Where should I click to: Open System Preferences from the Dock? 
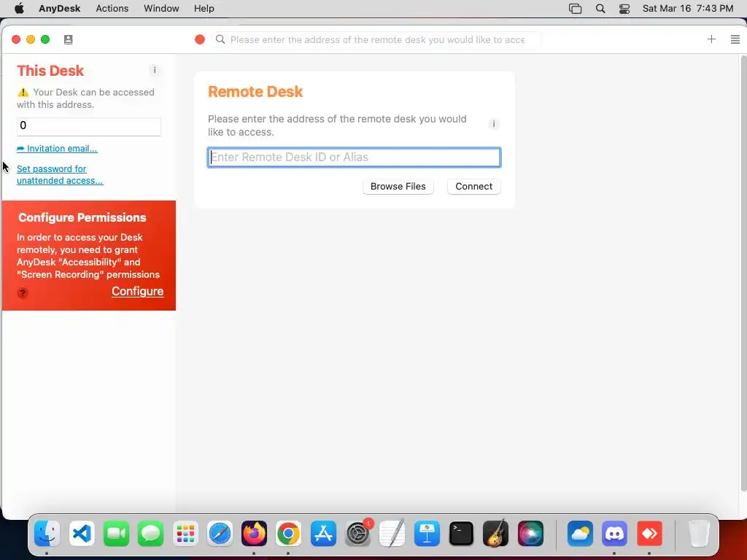click(357, 533)
